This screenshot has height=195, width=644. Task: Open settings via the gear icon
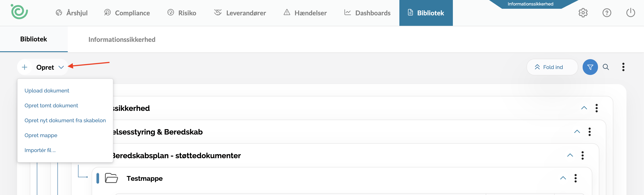(583, 13)
